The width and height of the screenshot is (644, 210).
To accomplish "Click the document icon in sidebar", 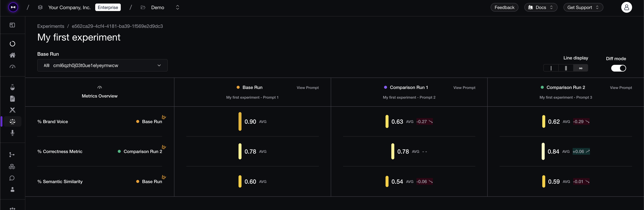I will point(12,99).
